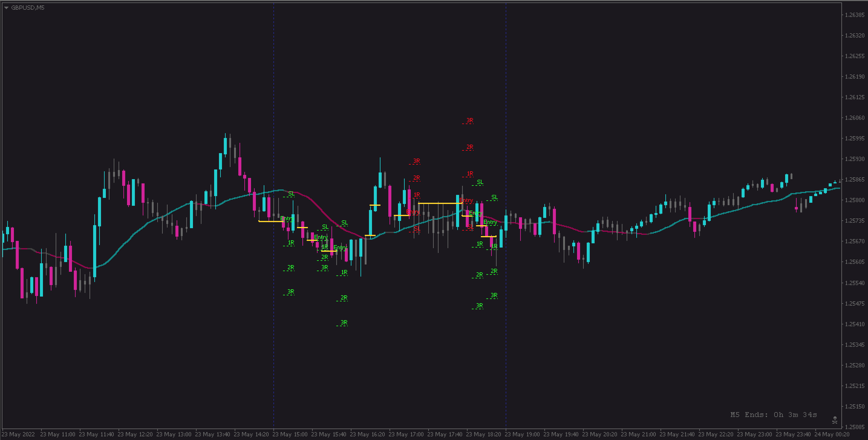This screenshot has height=440, width=868.
Task: Click the 24 May 00:20 time label
Action: point(832,434)
